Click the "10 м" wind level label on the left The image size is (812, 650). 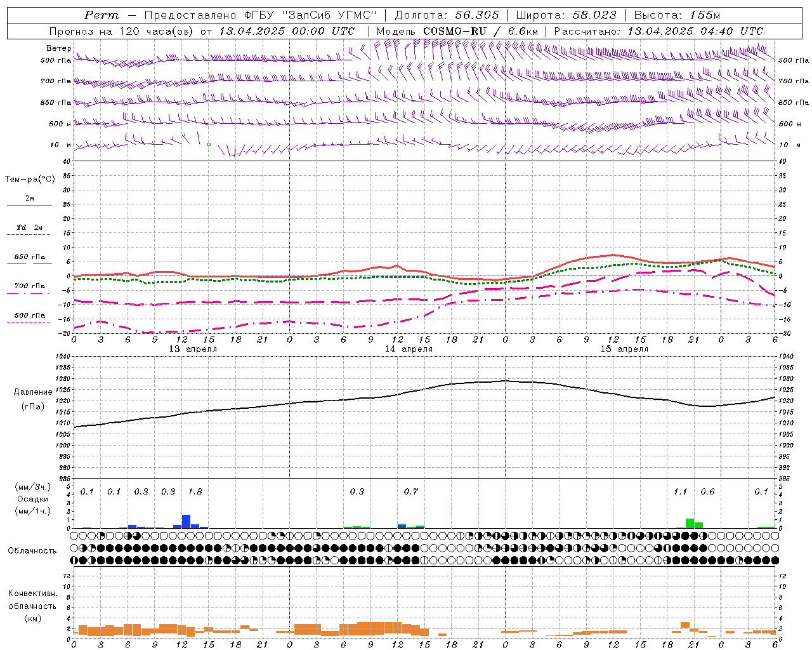(x=60, y=145)
